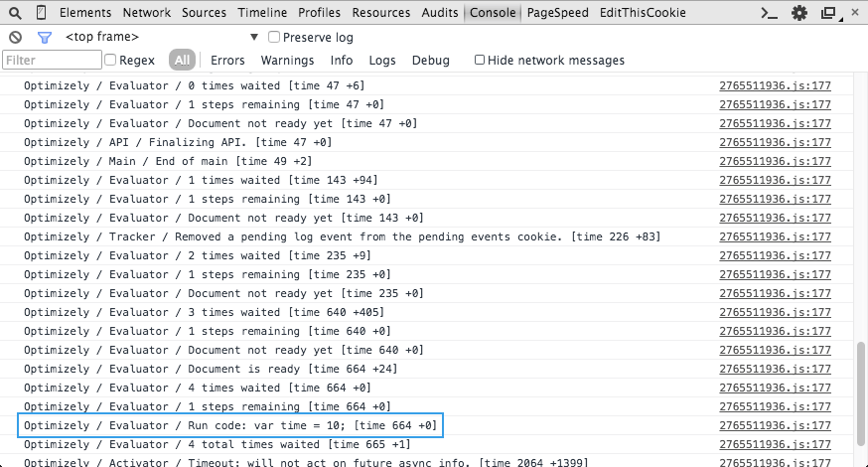Open the <top frame> context dropdown
This screenshot has width=868, height=467.
159,38
